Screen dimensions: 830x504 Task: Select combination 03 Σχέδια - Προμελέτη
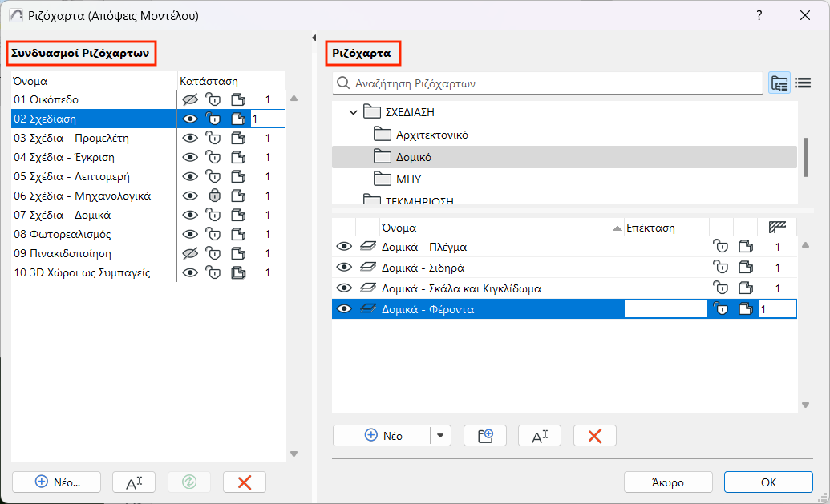(x=71, y=138)
